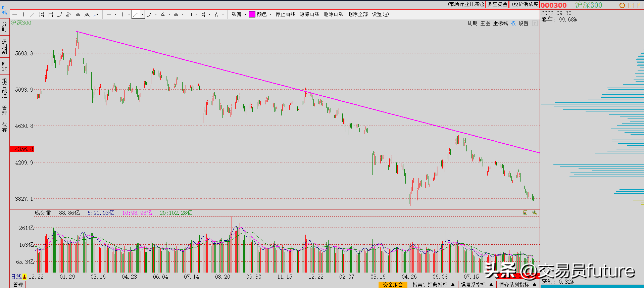Open the 线宽 line width dropdown
The width and height of the screenshot is (644, 288).
tap(239, 14)
